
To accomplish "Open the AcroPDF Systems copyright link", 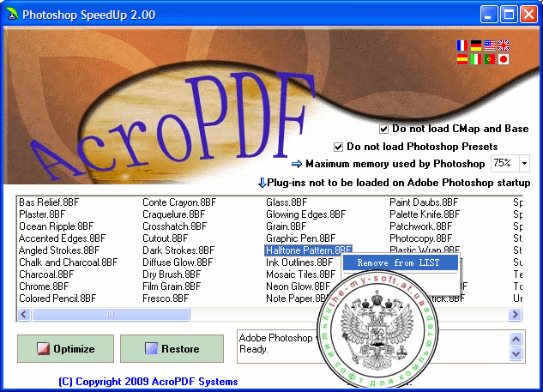I will (148, 382).
